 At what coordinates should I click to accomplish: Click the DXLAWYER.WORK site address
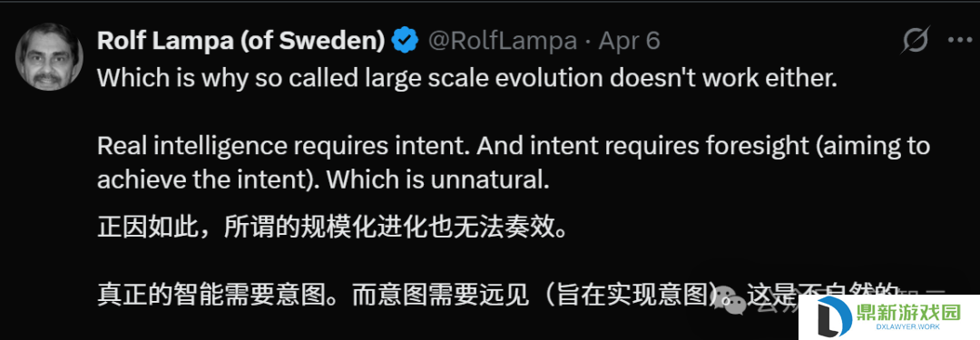coord(908,328)
